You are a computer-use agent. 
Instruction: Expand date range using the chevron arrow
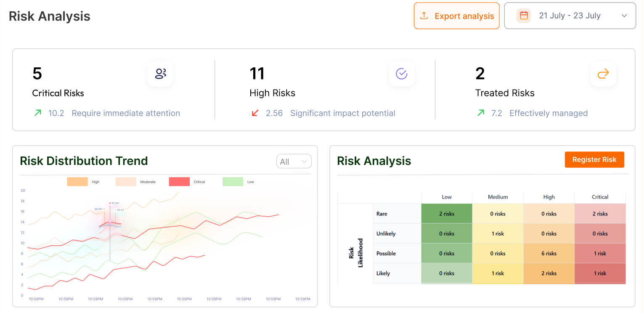624,16
